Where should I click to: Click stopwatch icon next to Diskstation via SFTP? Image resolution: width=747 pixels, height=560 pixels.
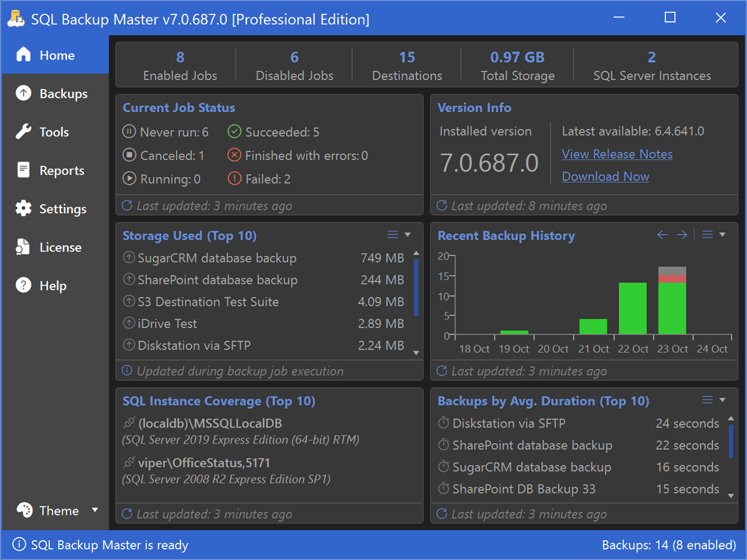click(444, 424)
